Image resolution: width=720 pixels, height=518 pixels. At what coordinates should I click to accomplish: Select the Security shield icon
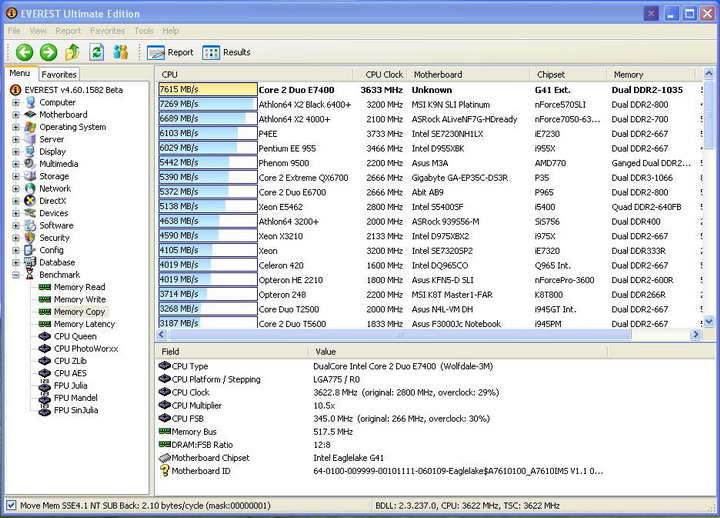(30, 238)
